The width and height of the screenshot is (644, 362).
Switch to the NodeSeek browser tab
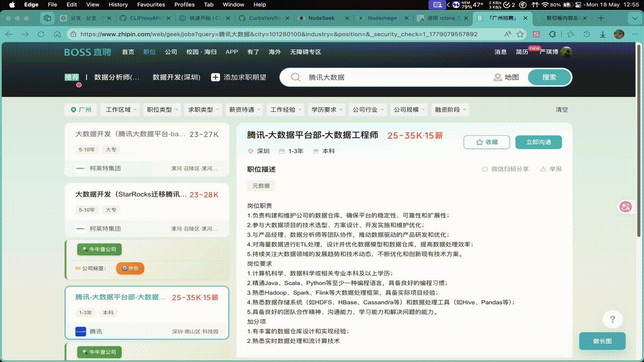point(325,18)
